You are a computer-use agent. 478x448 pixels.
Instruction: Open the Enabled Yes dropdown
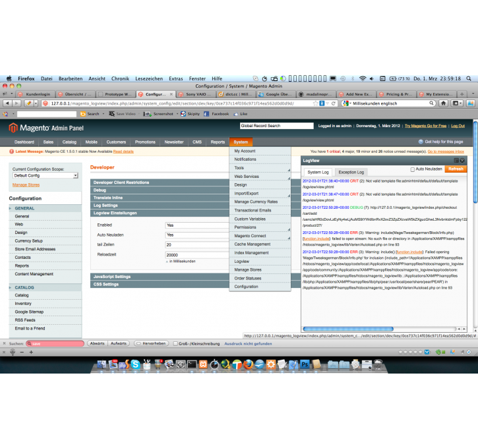[x=197, y=225]
